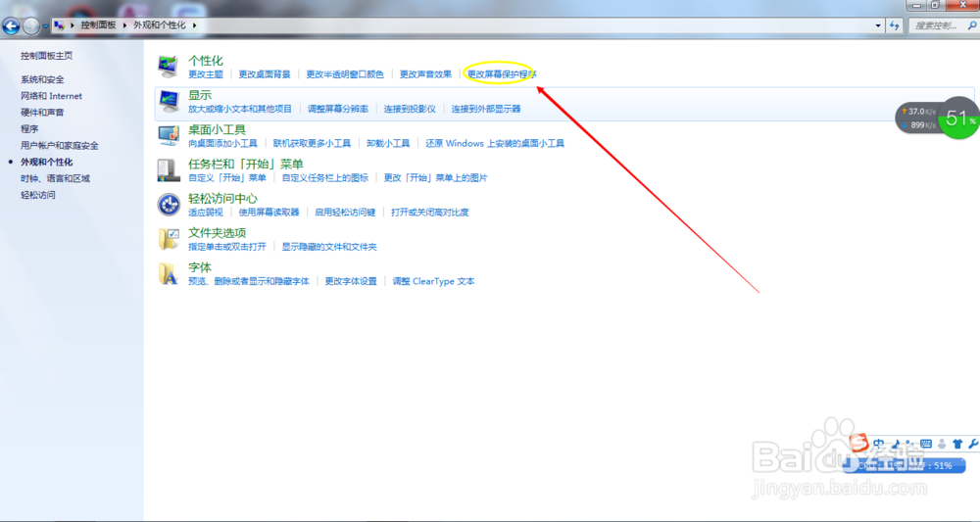The height and width of the screenshot is (522, 980).
Task: Click the 搜索控制 search input field
Action: point(935,25)
